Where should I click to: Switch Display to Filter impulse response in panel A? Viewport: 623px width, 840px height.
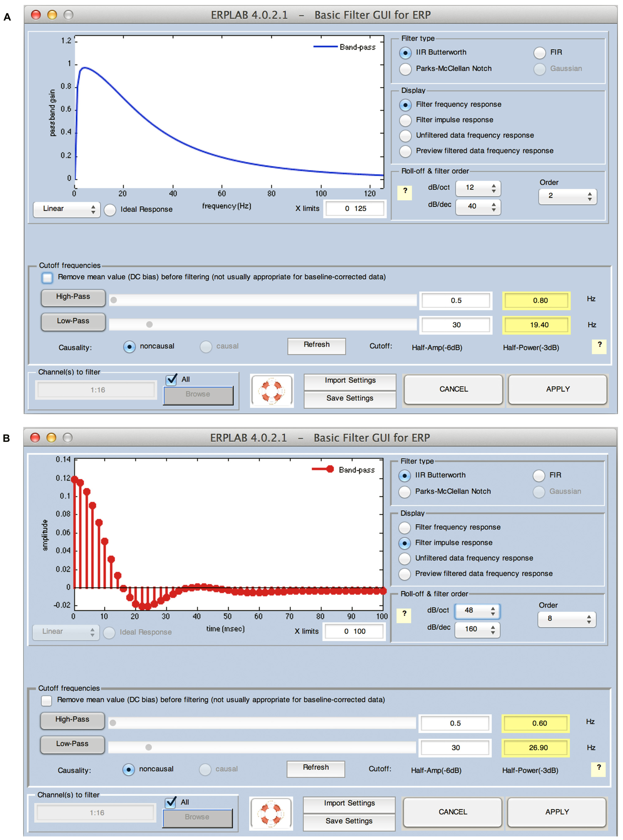(x=405, y=120)
